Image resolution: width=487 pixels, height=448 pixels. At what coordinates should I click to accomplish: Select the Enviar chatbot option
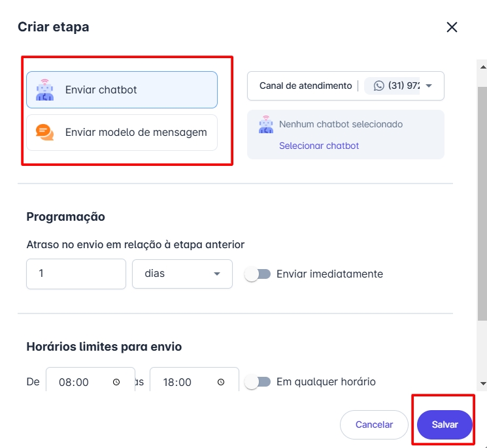click(x=122, y=89)
